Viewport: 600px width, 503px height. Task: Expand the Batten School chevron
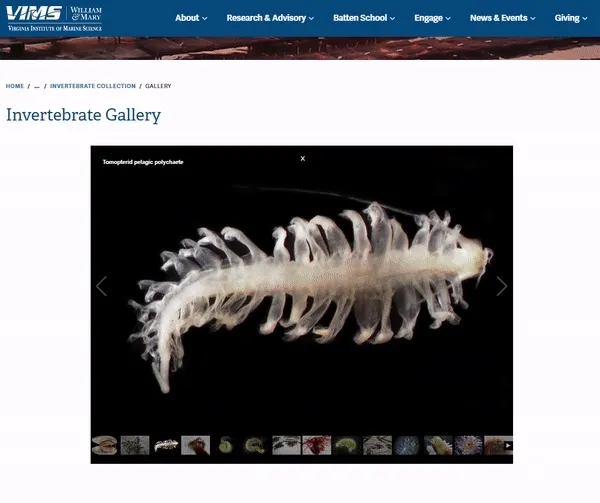coord(393,18)
